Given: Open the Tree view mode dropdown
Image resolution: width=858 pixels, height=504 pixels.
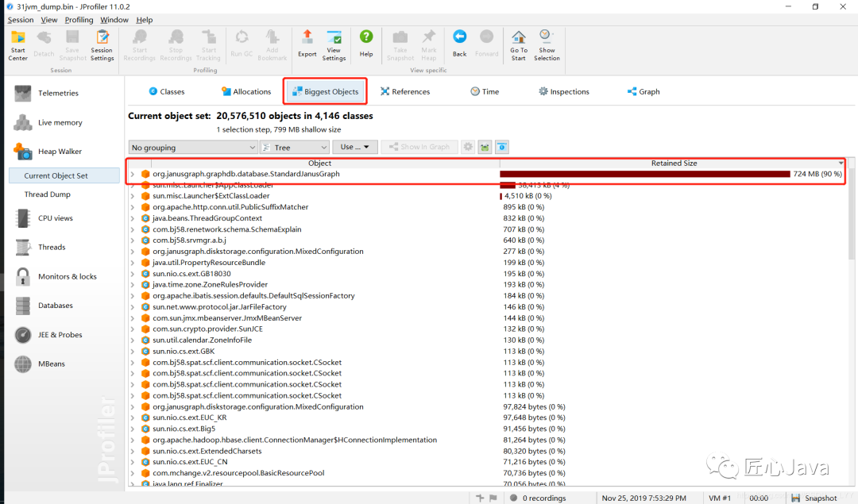Looking at the screenshot, I should 295,147.
